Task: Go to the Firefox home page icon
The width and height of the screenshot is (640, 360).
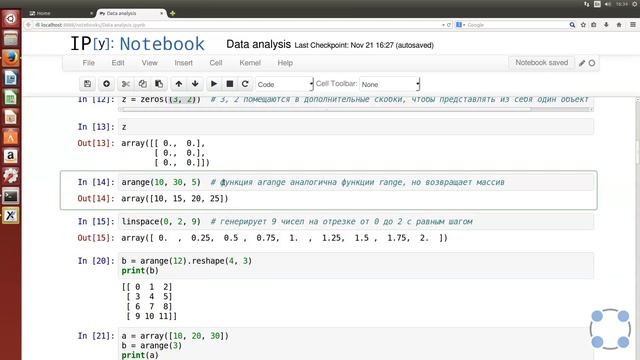Action: [x=619, y=25]
